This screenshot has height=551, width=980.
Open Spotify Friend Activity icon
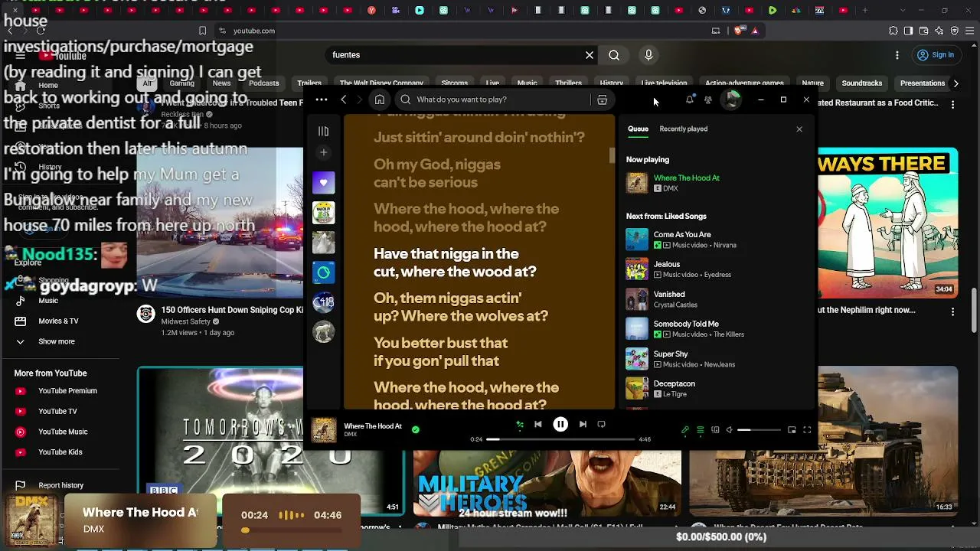tap(708, 99)
